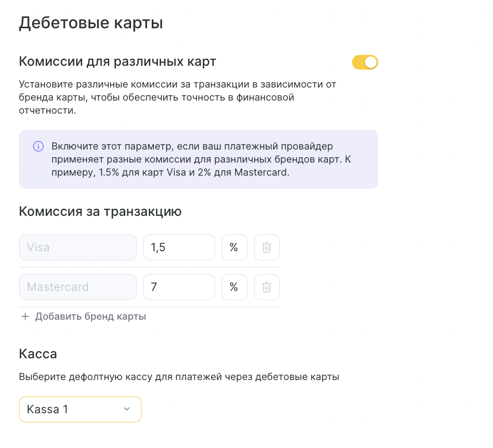The image size is (493, 448).
Task: Click the "Комиссии для различных карт" label
Action: pos(118,61)
